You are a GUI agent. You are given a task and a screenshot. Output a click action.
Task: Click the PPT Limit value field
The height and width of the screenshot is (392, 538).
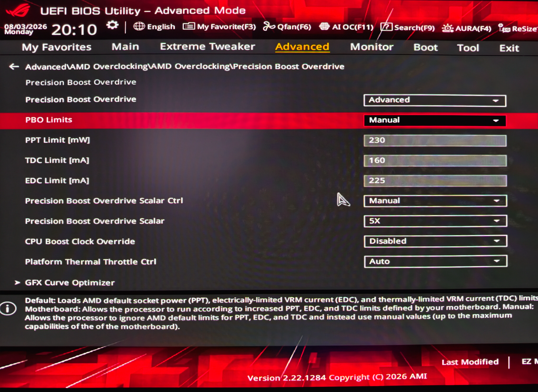[x=435, y=141]
